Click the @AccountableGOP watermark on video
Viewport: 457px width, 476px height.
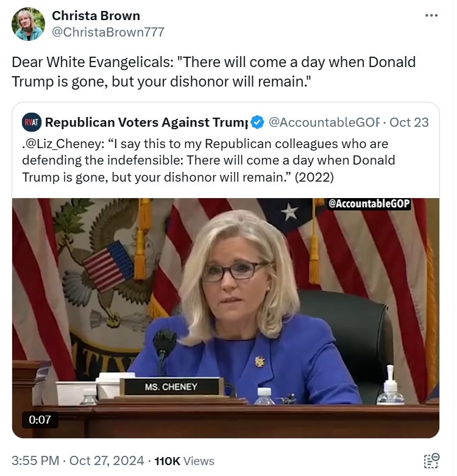click(369, 204)
